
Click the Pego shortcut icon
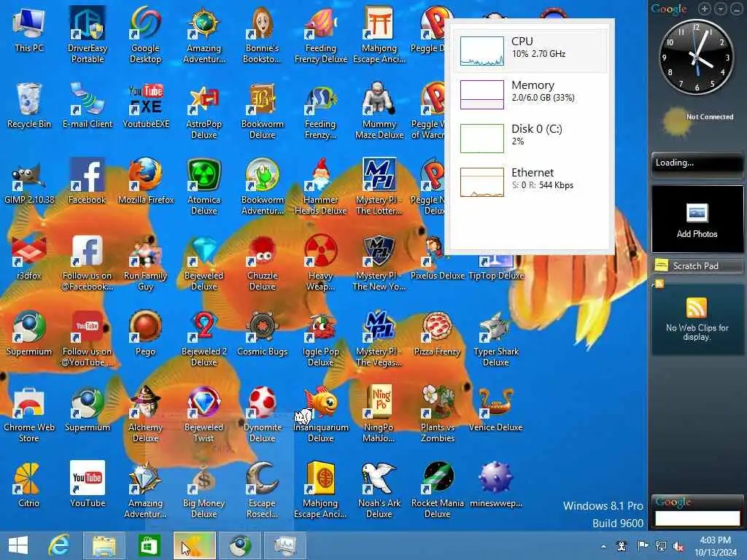tap(146, 333)
